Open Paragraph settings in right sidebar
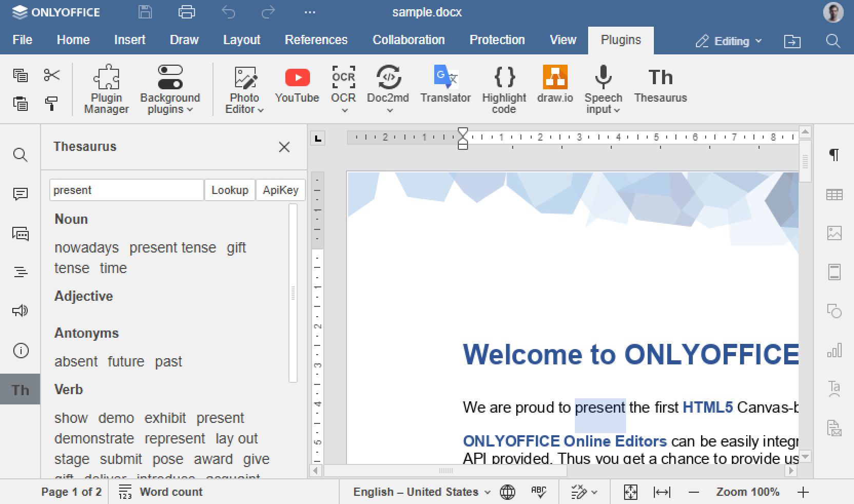 point(834,154)
